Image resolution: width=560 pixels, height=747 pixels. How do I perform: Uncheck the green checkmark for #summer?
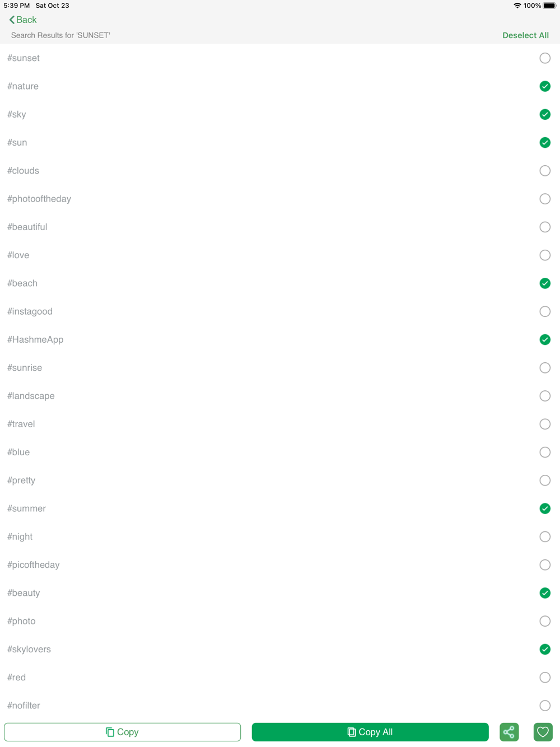pos(545,508)
